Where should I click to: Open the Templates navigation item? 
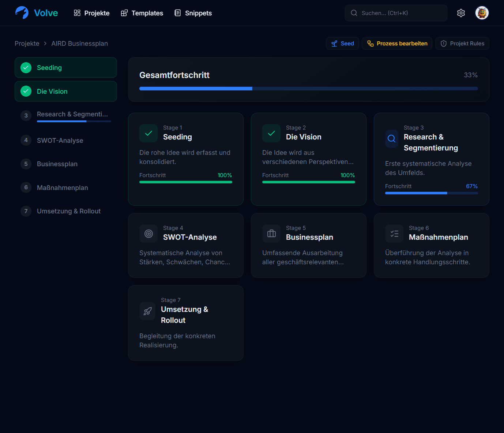142,13
